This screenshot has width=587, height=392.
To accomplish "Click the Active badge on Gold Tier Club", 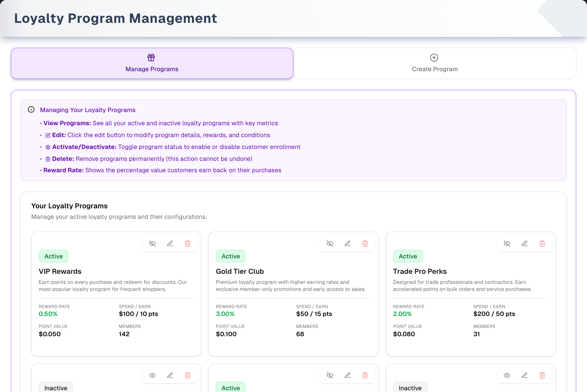I will pyautogui.click(x=231, y=256).
